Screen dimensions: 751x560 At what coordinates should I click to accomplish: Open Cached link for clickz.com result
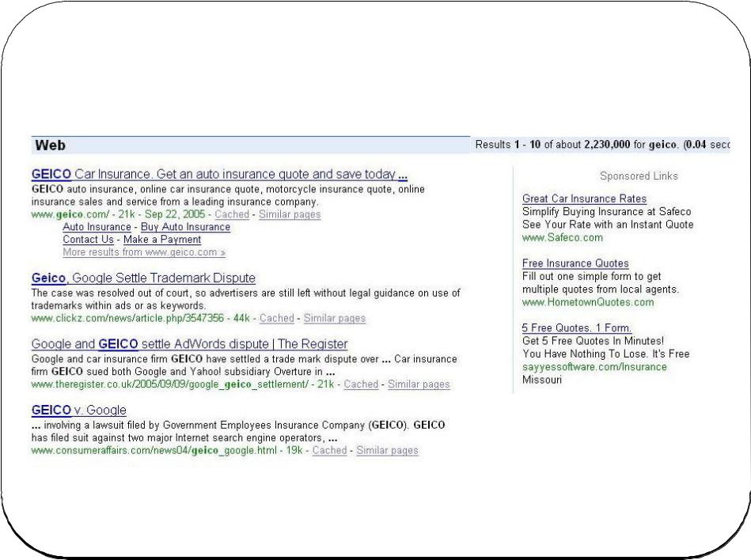pos(277,318)
